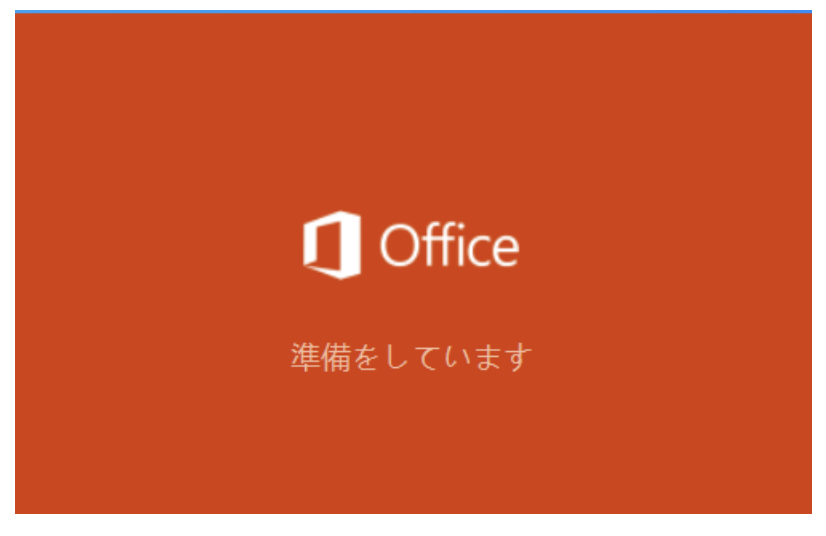Click the white strip below orange panel
The width and height of the screenshot is (826, 536).
(x=413, y=525)
